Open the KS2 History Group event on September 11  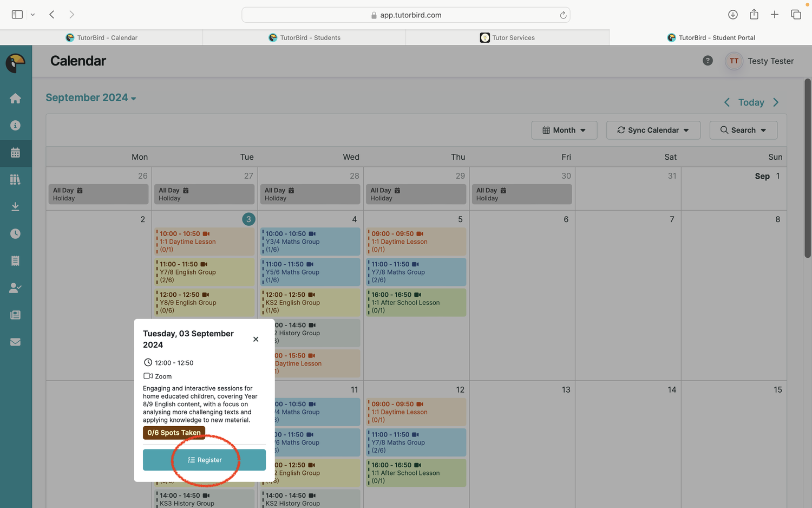tap(310, 499)
